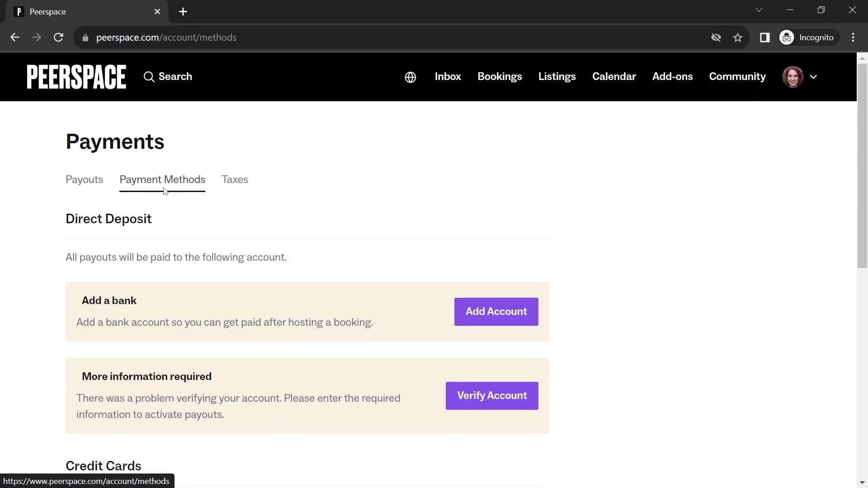Navigate to Bookings page
Image resolution: width=868 pixels, height=488 pixels.
pos(500,76)
